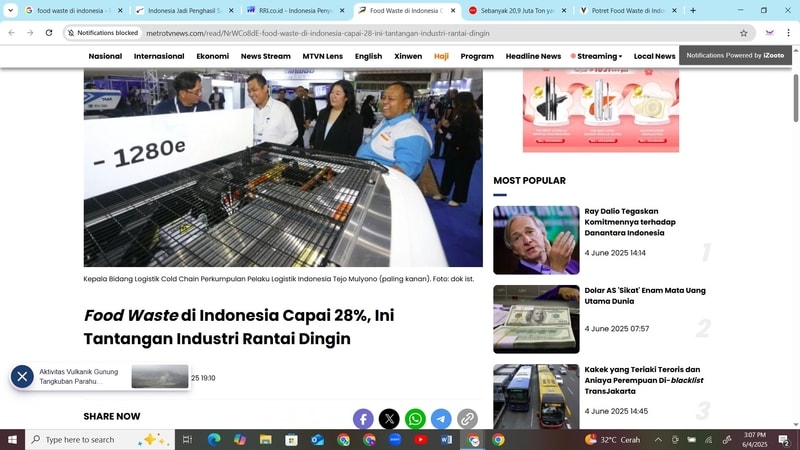Image resolution: width=800 pixels, height=450 pixels.
Task: Read 'Ray Dalio Tegaskan Komitmennya' article
Action: point(630,222)
